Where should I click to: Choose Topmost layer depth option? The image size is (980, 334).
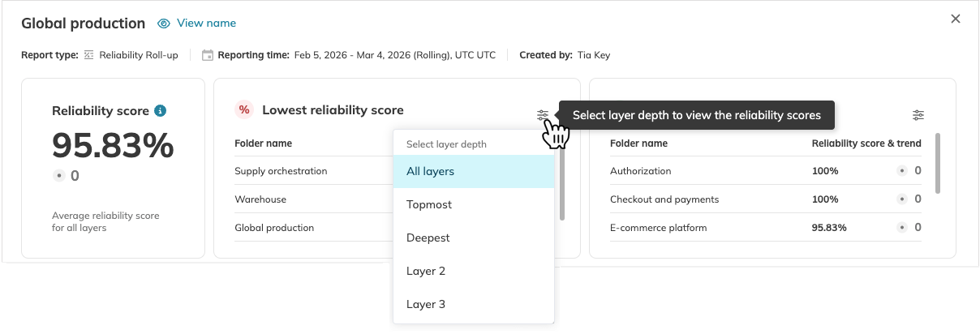pos(473,204)
